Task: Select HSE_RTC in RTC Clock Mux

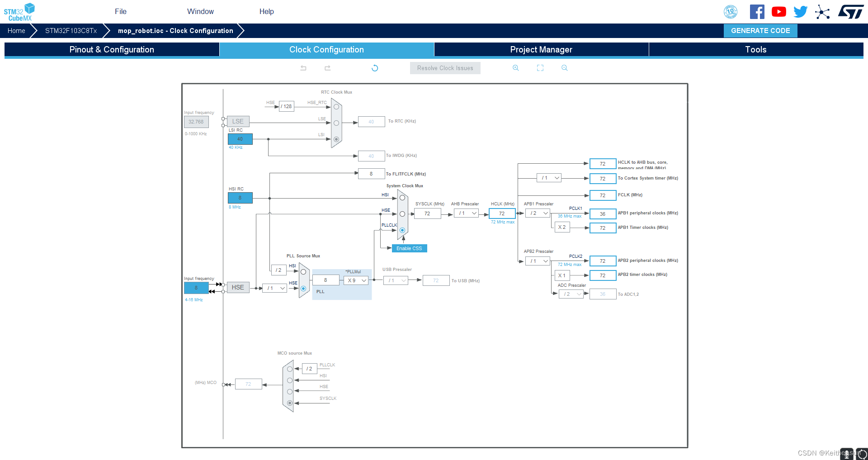Action: click(336, 107)
